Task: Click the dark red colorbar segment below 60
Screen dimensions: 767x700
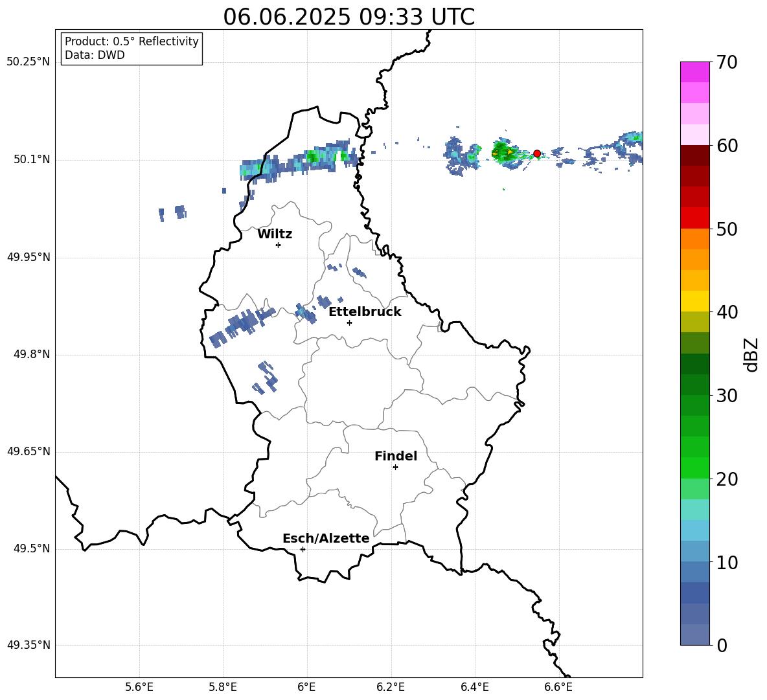Action: (x=694, y=155)
